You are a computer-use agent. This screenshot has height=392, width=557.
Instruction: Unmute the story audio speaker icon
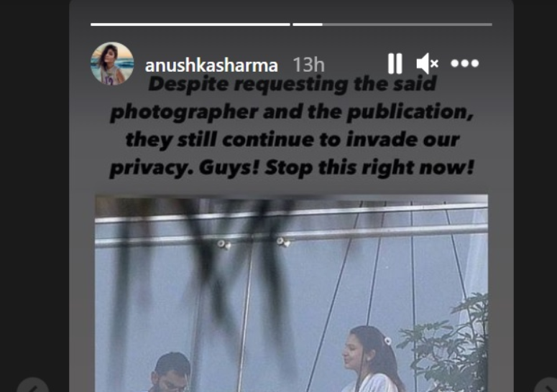pyautogui.click(x=428, y=63)
